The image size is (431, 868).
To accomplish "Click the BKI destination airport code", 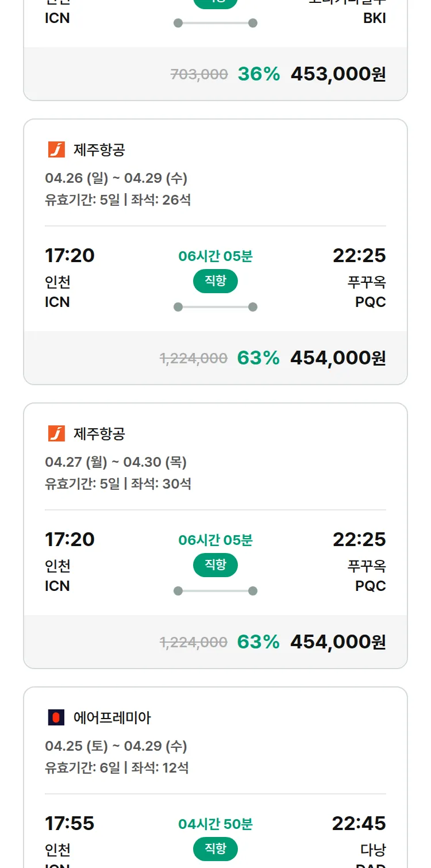I will (375, 18).
